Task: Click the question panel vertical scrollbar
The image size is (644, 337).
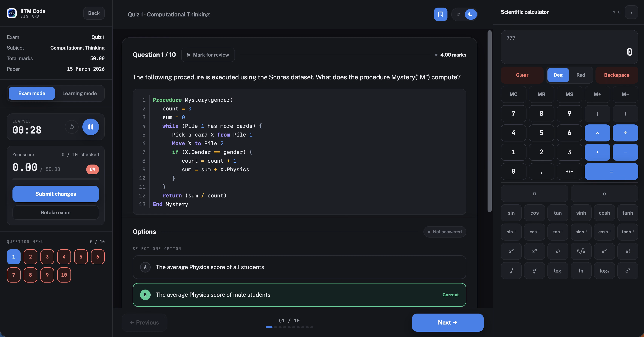Action: pyautogui.click(x=489, y=121)
